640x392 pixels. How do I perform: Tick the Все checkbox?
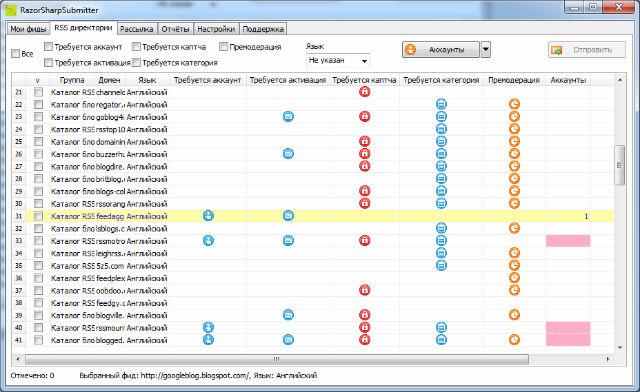(x=16, y=53)
